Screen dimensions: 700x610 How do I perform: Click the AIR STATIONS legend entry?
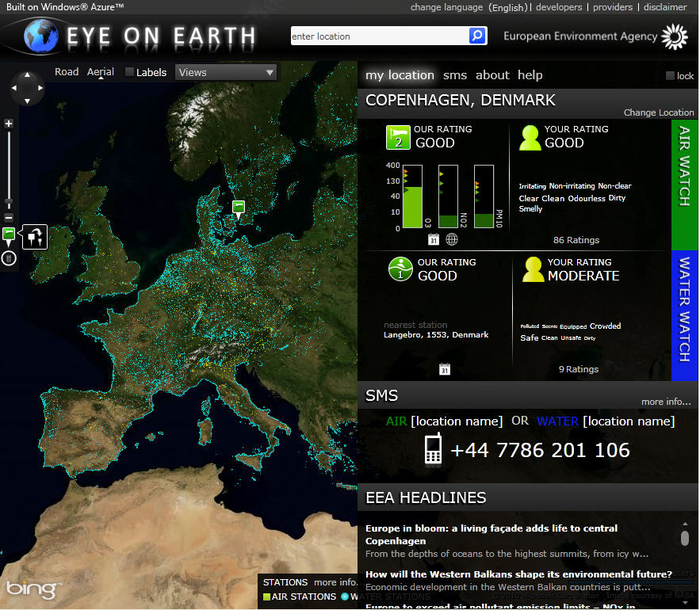click(x=300, y=597)
